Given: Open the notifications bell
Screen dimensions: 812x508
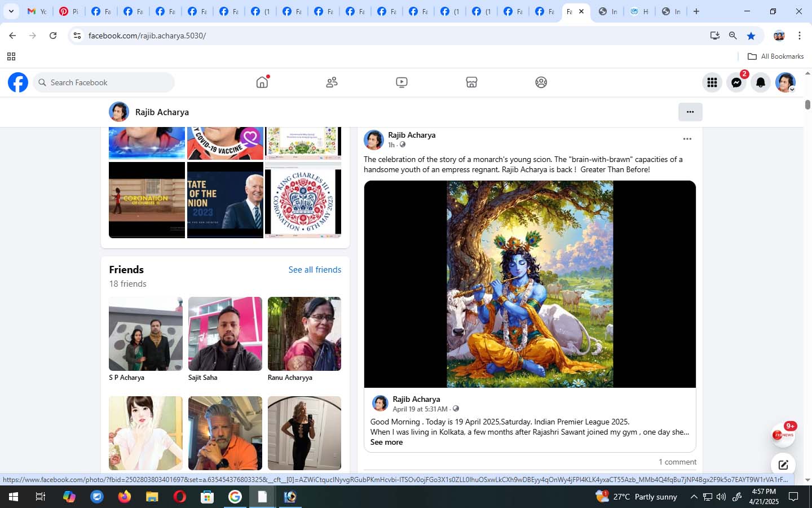Looking at the screenshot, I should click(x=761, y=82).
